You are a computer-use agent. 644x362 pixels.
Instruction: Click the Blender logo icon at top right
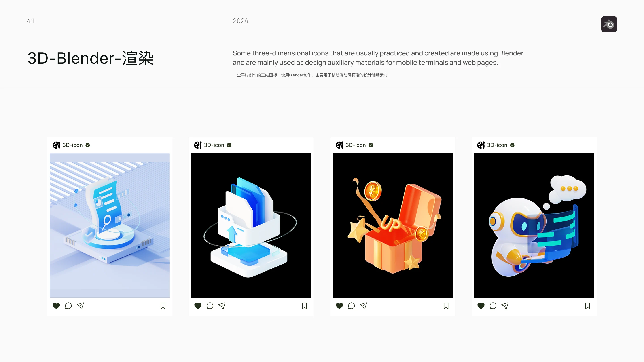coord(609,24)
